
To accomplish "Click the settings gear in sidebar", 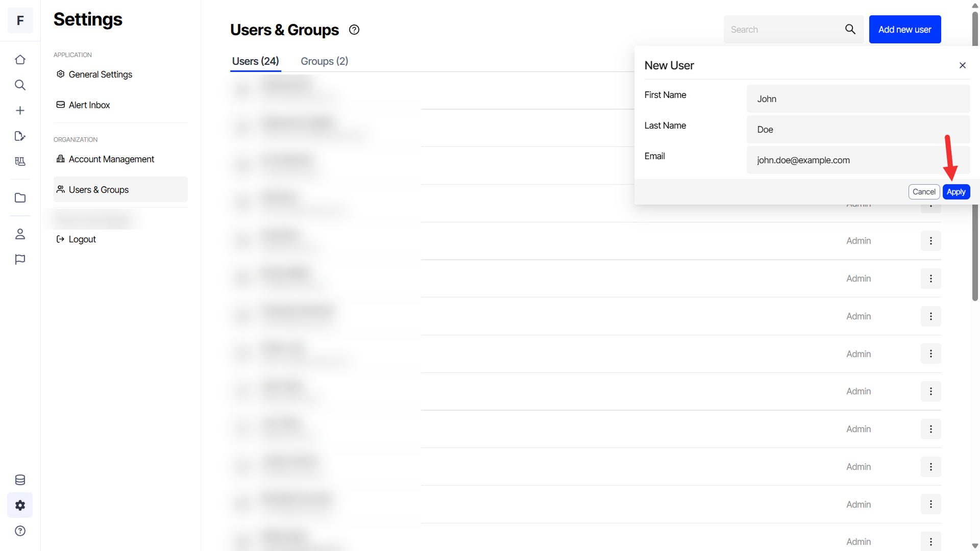I will (20, 506).
